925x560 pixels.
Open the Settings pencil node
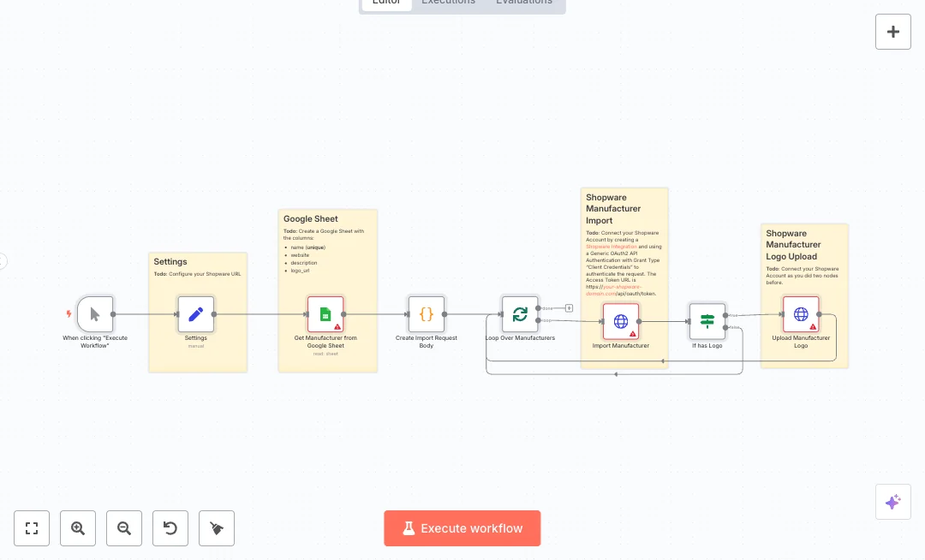click(x=196, y=314)
